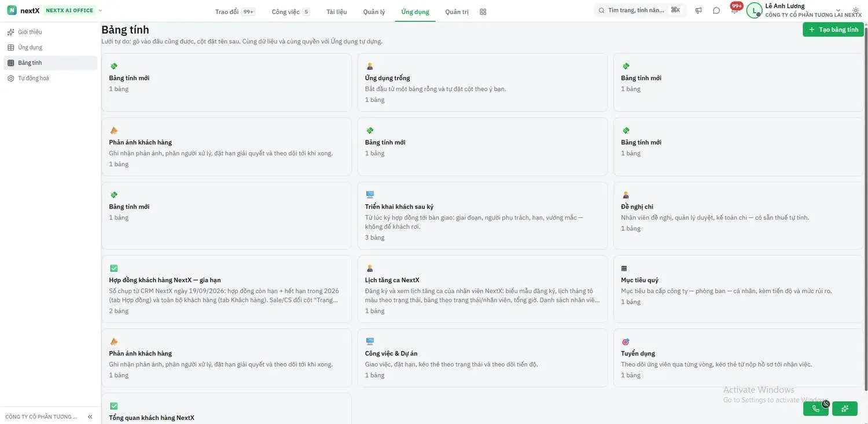Screen dimensions: 868x424
Task: Open the Tuyển dụng card title
Action: point(638,353)
